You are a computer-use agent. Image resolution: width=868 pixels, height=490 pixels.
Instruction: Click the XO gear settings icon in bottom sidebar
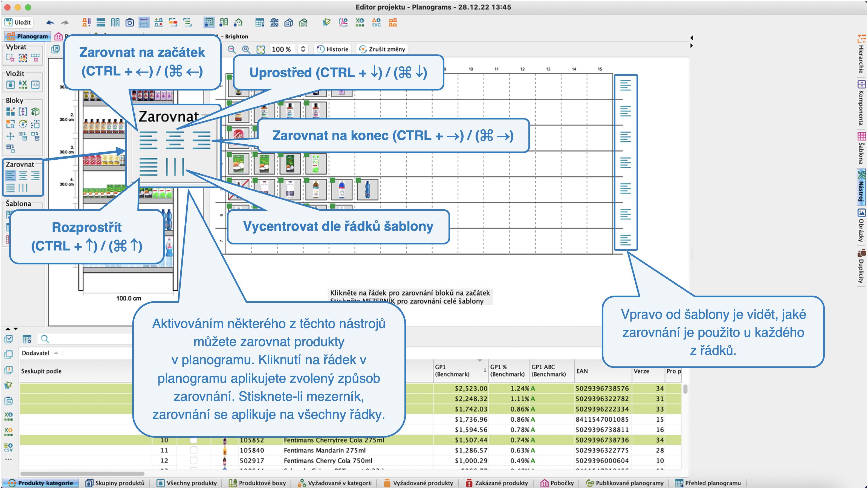(x=8, y=432)
